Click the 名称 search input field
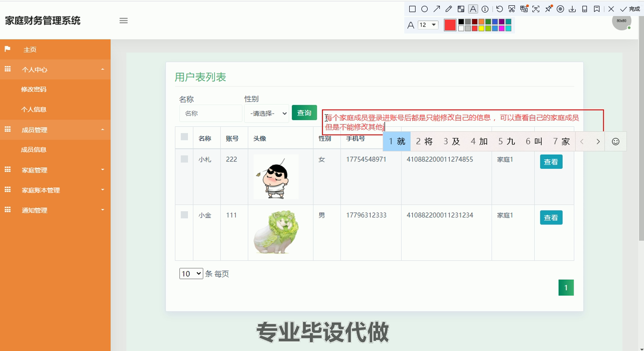This screenshot has height=351, width=644. [211, 114]
